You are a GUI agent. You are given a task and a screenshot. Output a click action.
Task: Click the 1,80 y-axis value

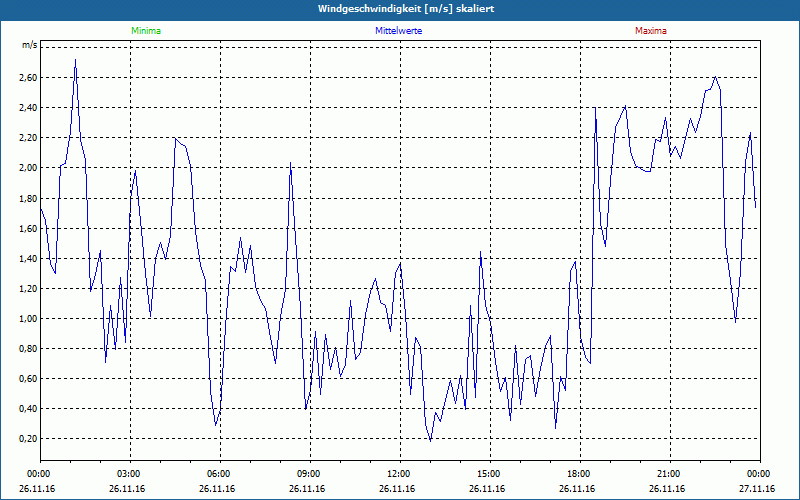click(x=29, y=198)
